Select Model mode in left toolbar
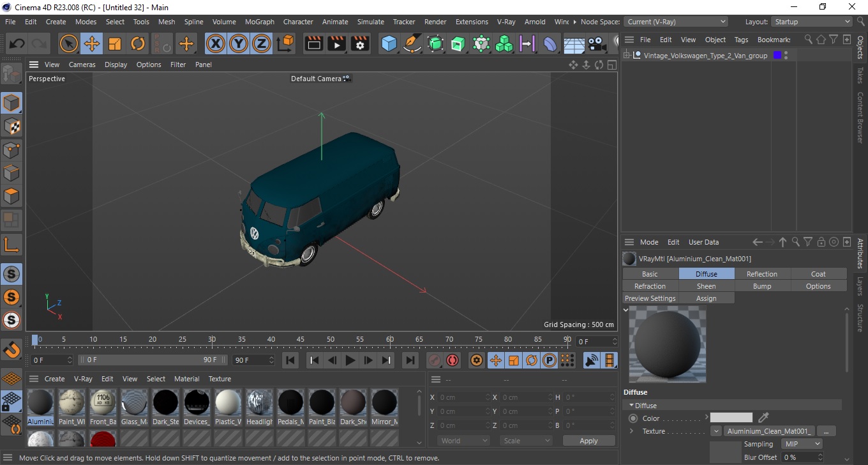 pos(11,103)
